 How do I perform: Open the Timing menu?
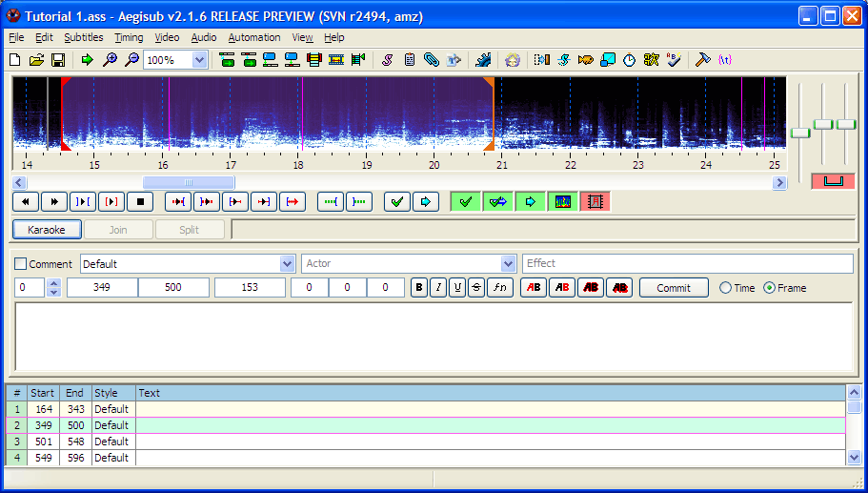click(x=129, y=38)
